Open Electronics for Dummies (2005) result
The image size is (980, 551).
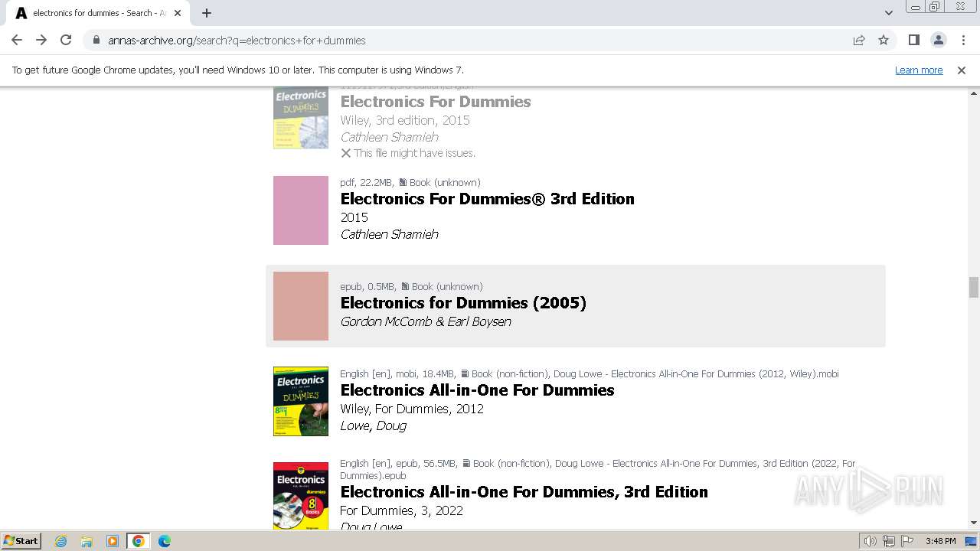coord(463,303)
